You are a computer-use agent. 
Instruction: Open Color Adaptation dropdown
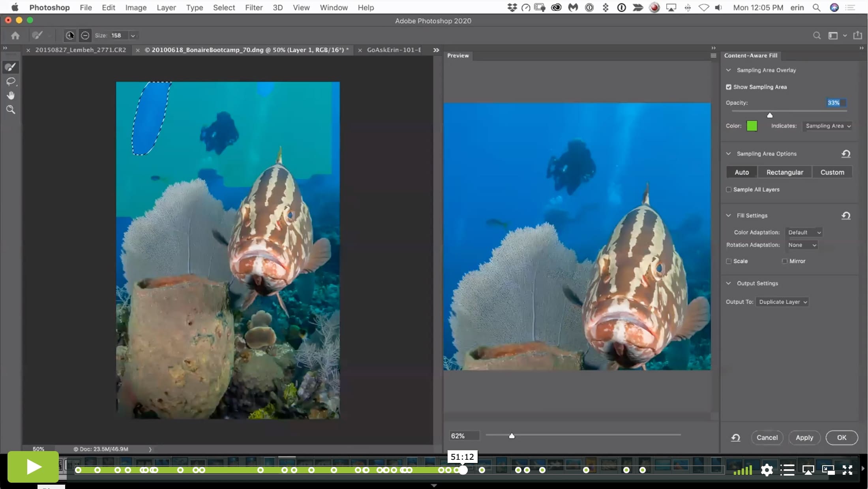pyautogui.click(x=804, y=232)
